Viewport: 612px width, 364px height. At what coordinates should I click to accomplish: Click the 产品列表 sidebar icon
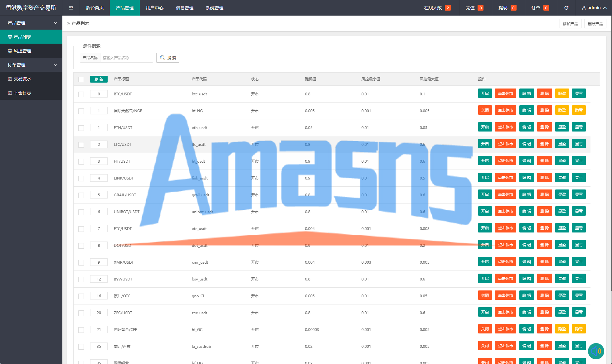tap(10, 37)
